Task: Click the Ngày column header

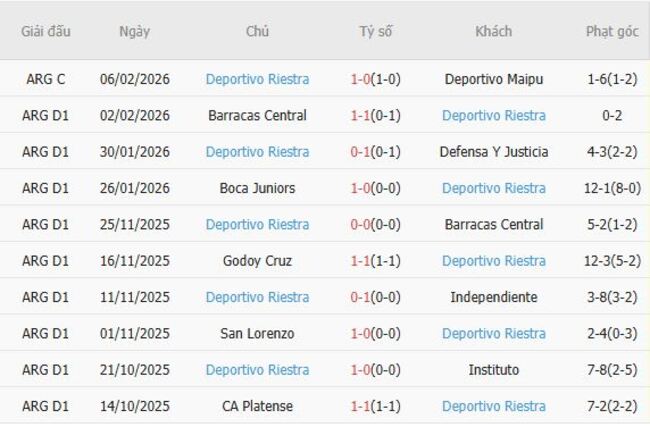Action: click(134, 31)
